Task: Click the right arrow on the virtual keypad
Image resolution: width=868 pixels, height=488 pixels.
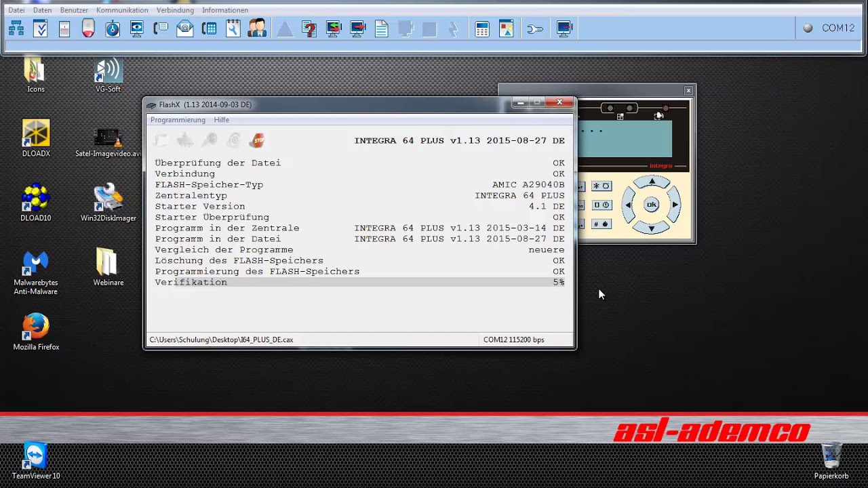Action: click(x=675, y=205)
